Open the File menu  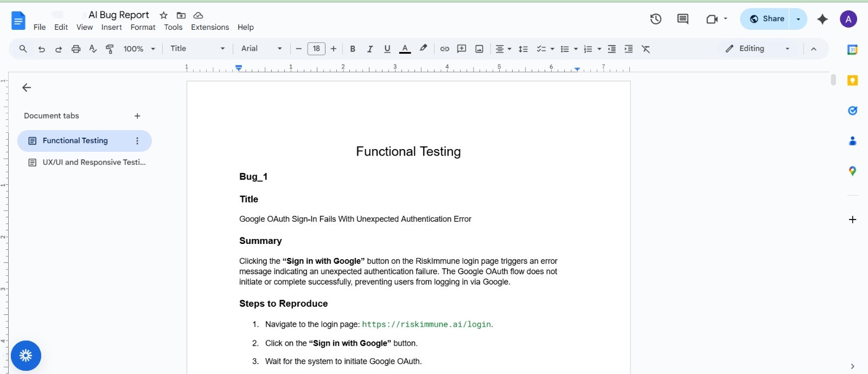40,27
